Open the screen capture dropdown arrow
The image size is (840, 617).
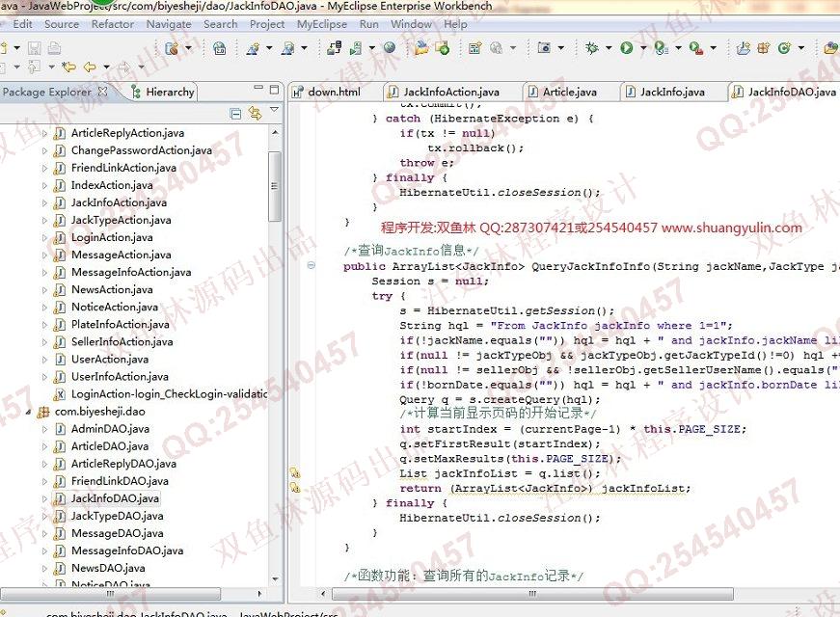tap(561, 48)
